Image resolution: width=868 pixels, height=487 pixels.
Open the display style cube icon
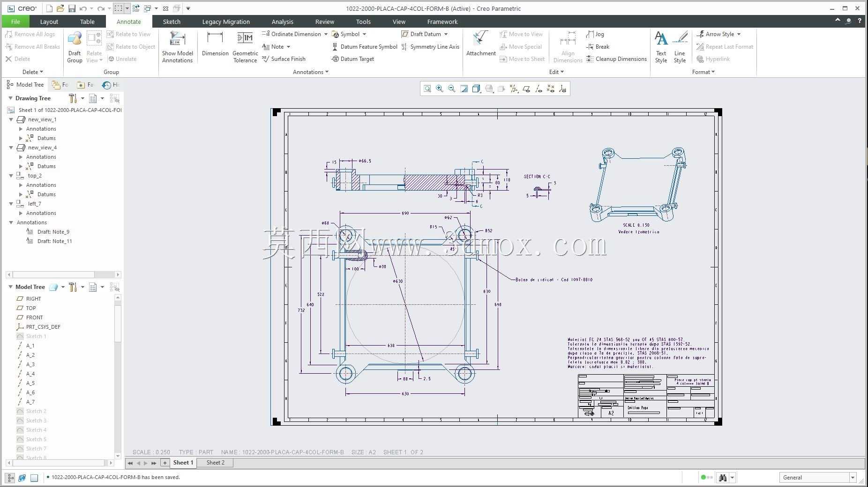[476, 89]
